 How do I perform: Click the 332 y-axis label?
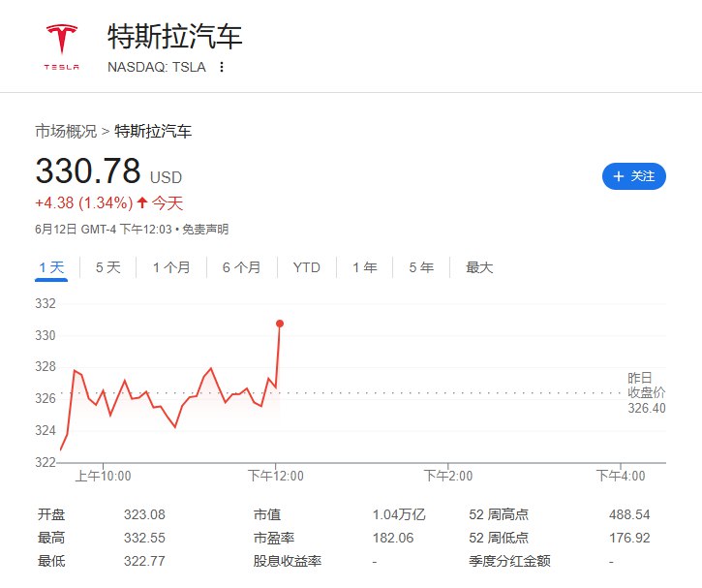click(x=46, y=303)
